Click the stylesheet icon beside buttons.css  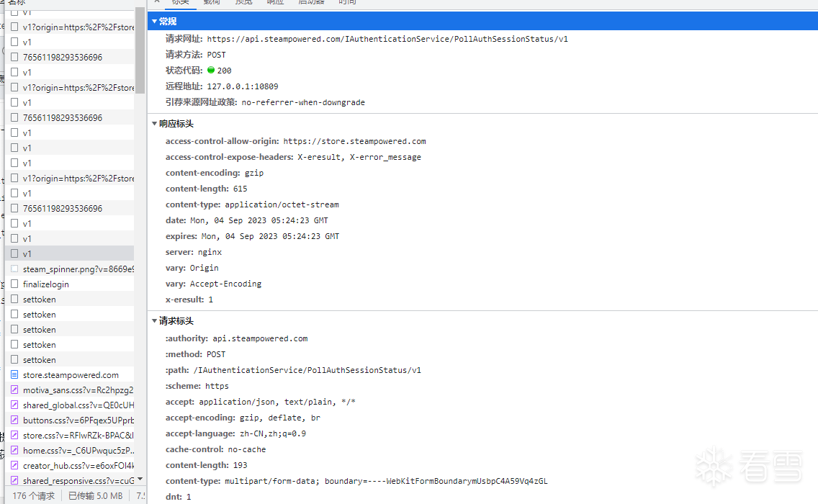[x=14, y=420]
